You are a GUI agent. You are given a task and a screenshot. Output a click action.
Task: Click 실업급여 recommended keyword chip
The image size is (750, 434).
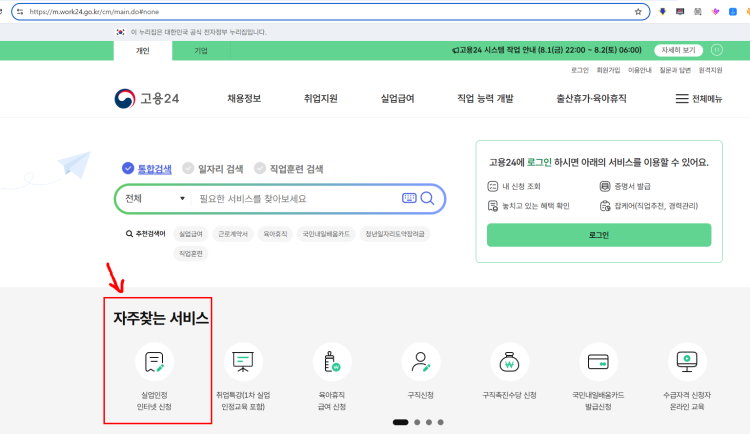coord(190,234)
